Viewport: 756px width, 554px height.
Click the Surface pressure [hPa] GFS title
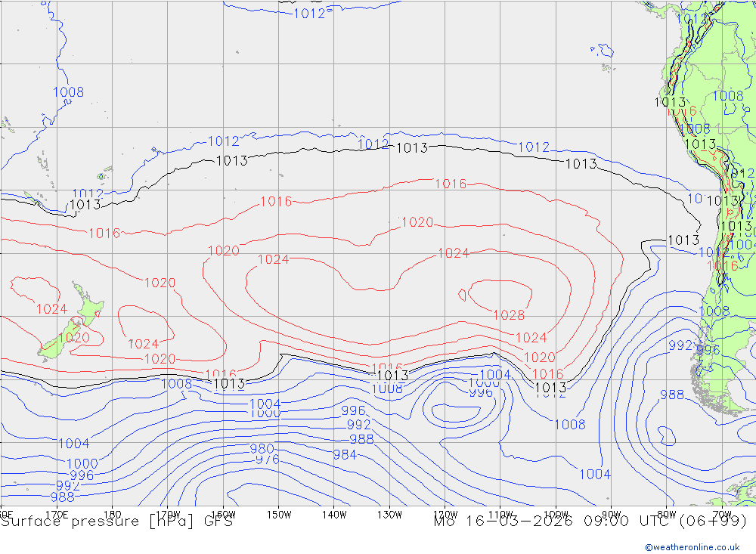click(116, 522)
